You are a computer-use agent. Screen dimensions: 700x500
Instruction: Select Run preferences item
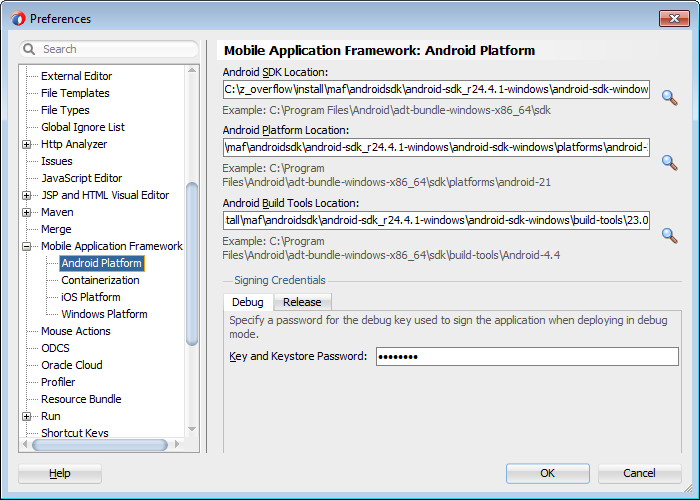pyautogui.click(x=50, y=416)
